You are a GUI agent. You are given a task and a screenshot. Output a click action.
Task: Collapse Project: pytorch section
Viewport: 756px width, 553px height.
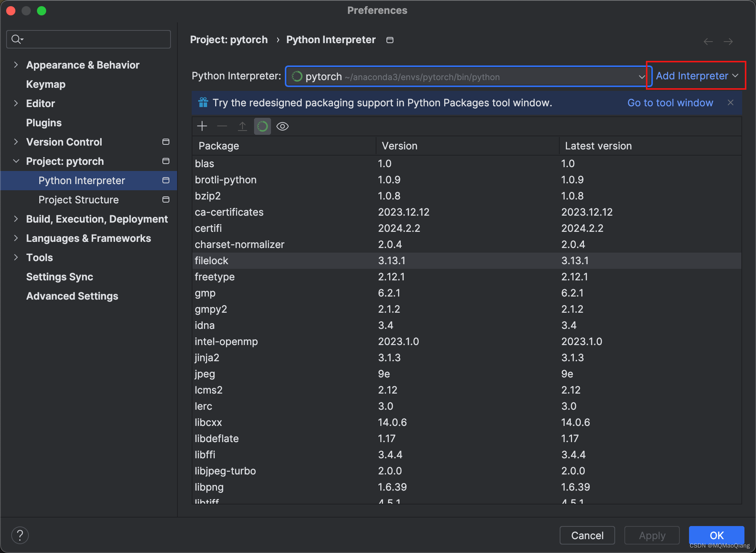16,161
